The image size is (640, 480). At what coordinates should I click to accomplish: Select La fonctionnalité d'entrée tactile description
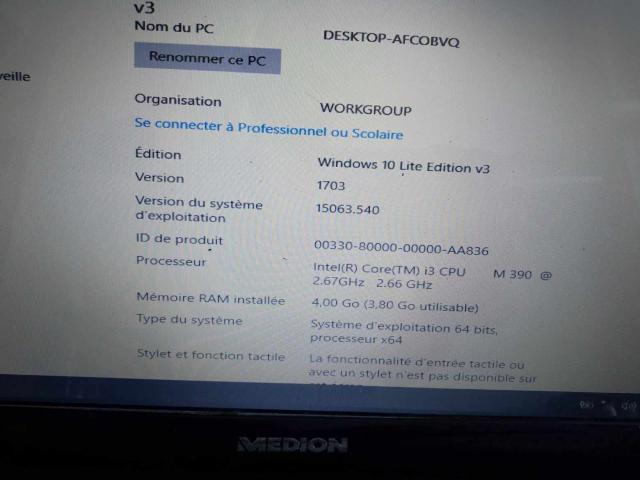422,370
